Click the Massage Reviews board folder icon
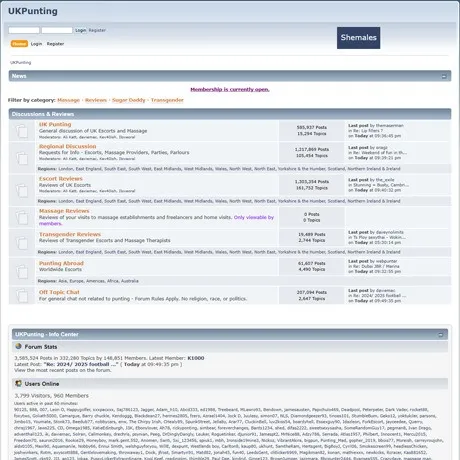 (x=22, y=217)
